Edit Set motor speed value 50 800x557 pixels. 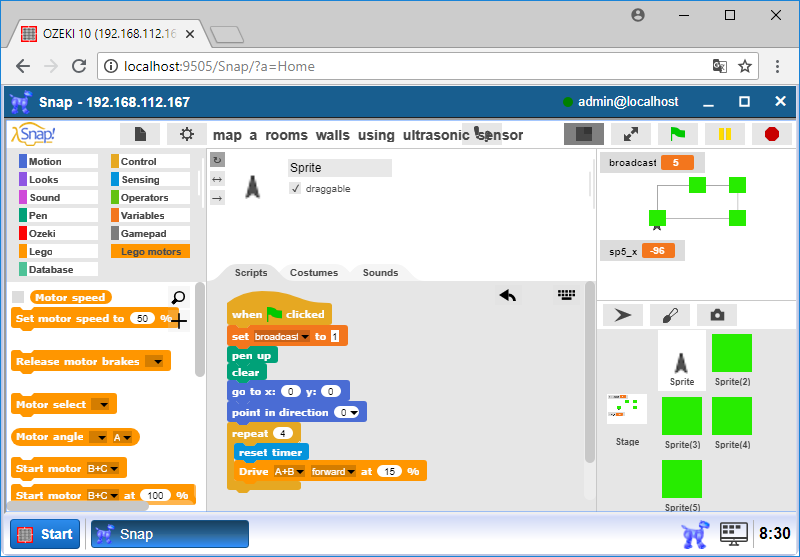[x=142, y=319]
